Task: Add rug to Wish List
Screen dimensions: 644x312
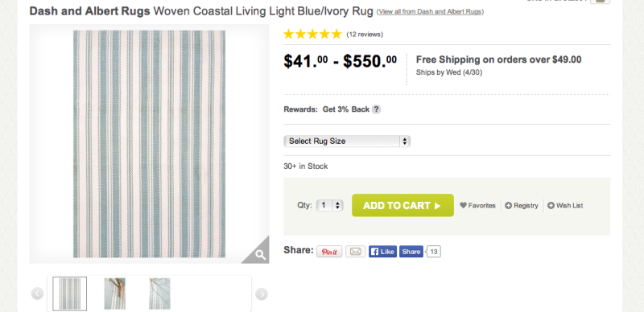Action: pos(565,206)
